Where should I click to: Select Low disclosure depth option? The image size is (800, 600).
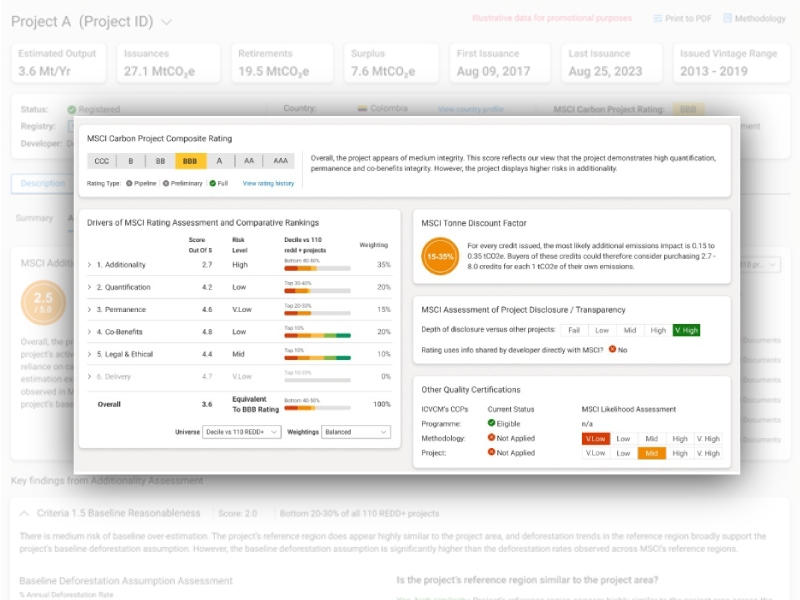(602, 330)
